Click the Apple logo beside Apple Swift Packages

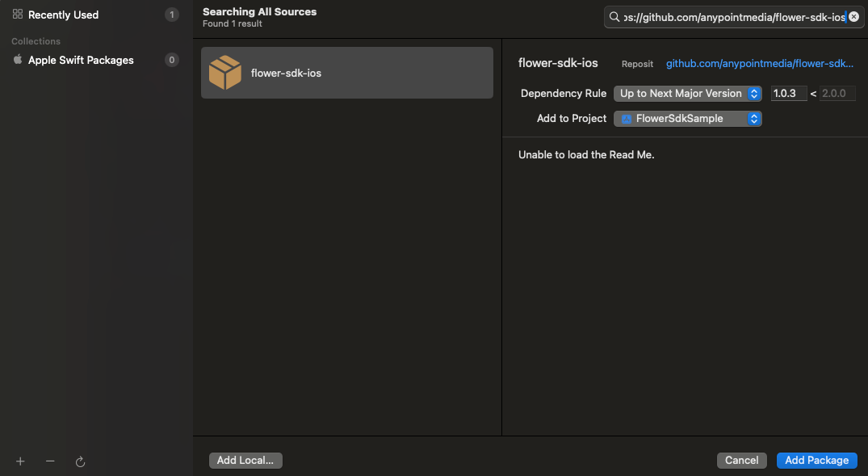click(x=18, y=60)
